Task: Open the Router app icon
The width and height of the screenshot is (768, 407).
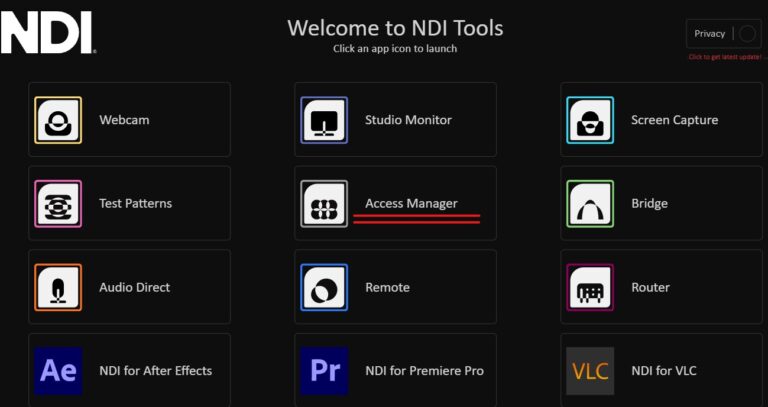Action: (590, 287)
